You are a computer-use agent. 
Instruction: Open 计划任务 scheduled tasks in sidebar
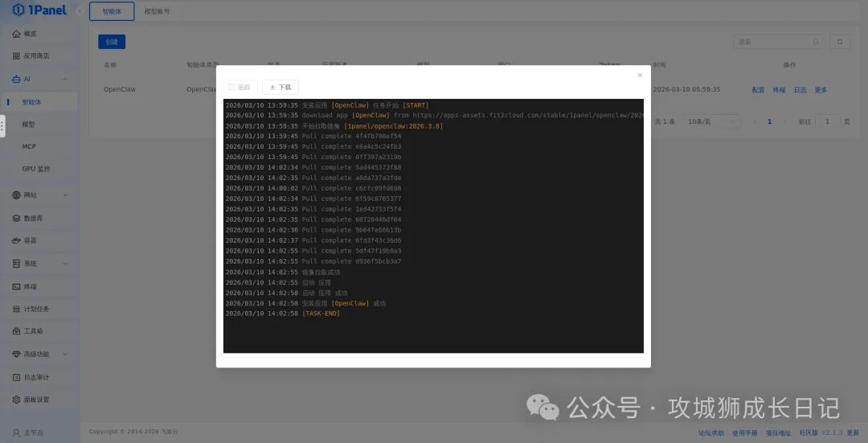[35, 309]
